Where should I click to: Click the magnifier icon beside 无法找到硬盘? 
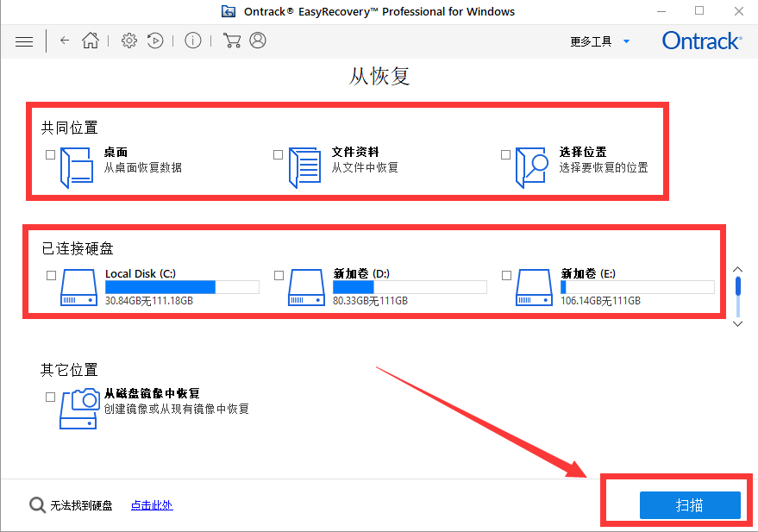tap(37, 505)
